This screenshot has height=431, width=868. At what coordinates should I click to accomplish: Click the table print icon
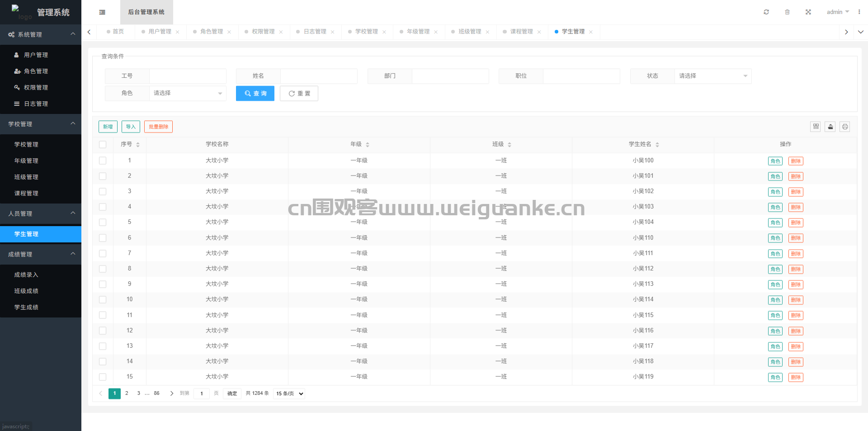pyautogui.click(x=845, y=127)
